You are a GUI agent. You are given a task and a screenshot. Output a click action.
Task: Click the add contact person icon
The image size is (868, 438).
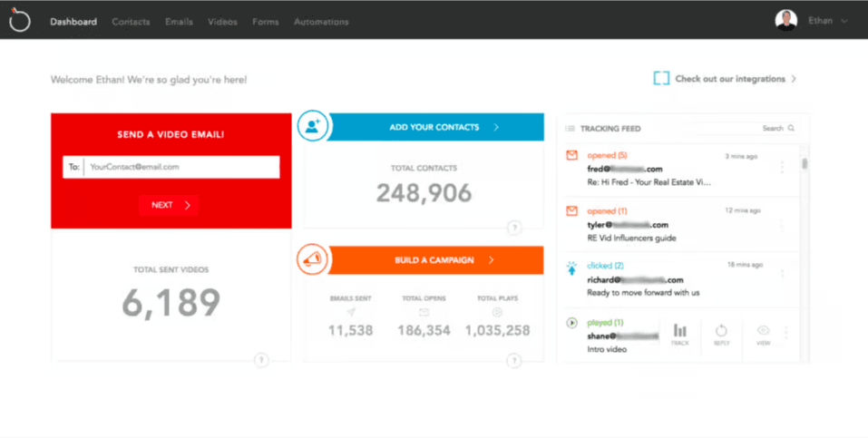coord(312,127)
